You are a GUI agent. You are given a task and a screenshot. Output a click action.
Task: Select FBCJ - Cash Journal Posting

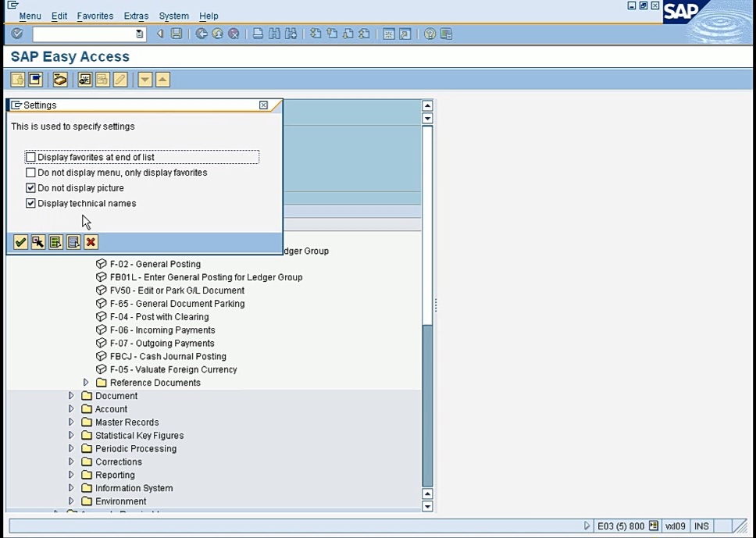pyautogui.click(x=168, y=356)
